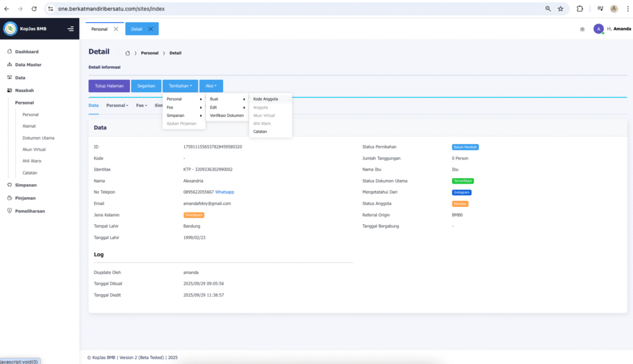Screen dimensions: 633x364
Task: Open the Whatsapp link beside phone number
Action: tap(224, 192)
